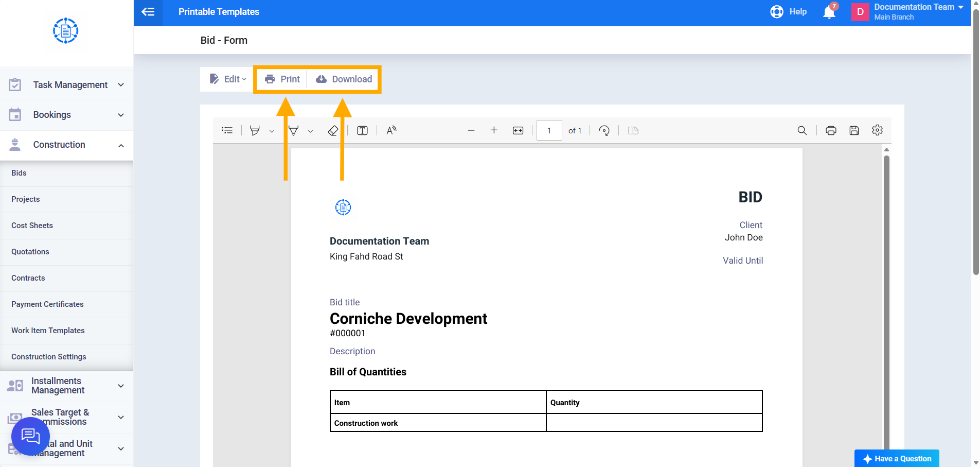This screenshot has height=467, width=980.
Task: Open Construction Settings
Action: [x=66, y=357]
